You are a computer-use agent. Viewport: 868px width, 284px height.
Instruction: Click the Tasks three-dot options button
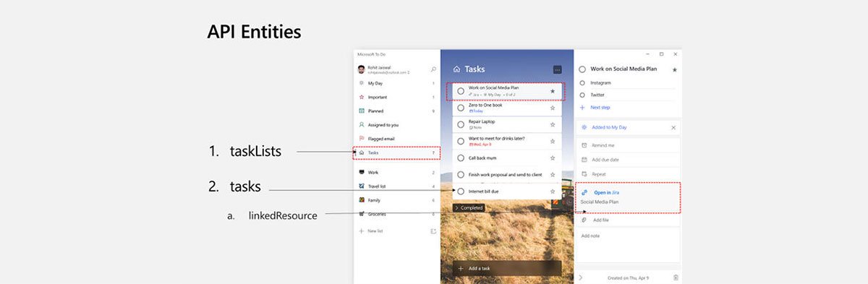557,69
